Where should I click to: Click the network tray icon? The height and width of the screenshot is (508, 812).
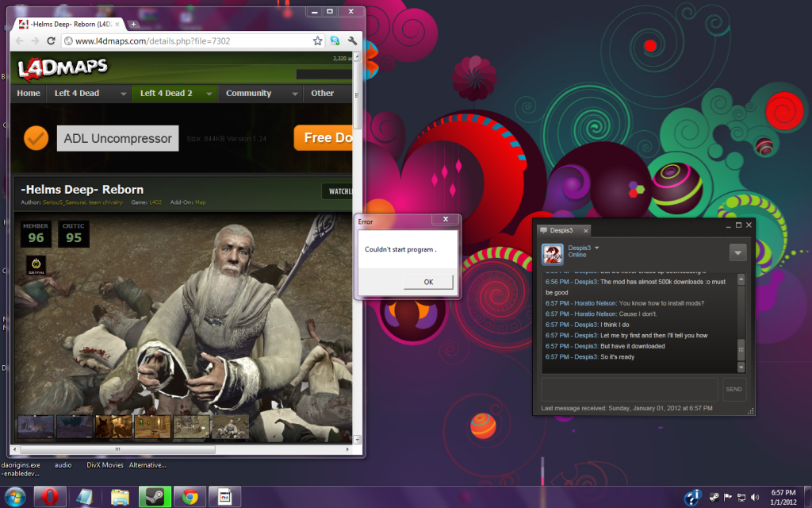[741, 497]
